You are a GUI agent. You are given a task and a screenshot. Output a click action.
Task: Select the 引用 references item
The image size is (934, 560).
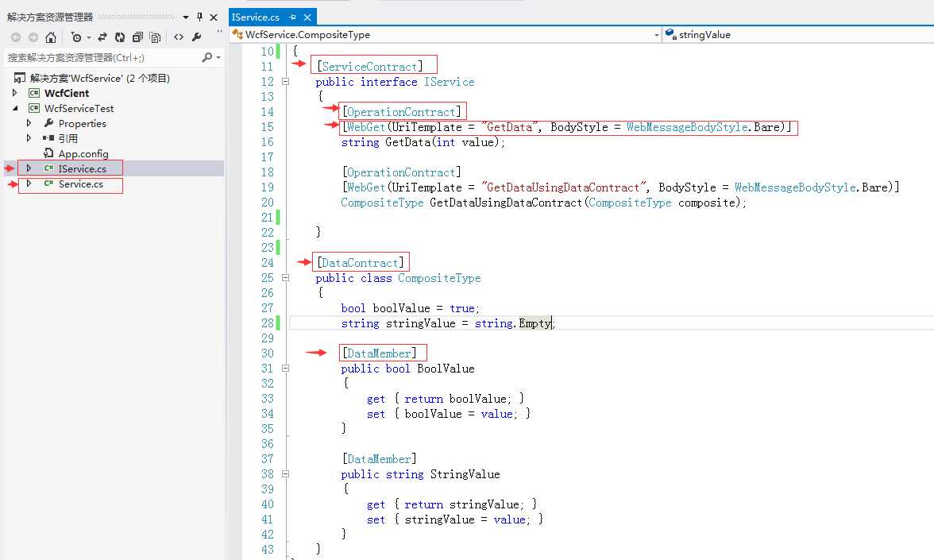tap(68, 138)
